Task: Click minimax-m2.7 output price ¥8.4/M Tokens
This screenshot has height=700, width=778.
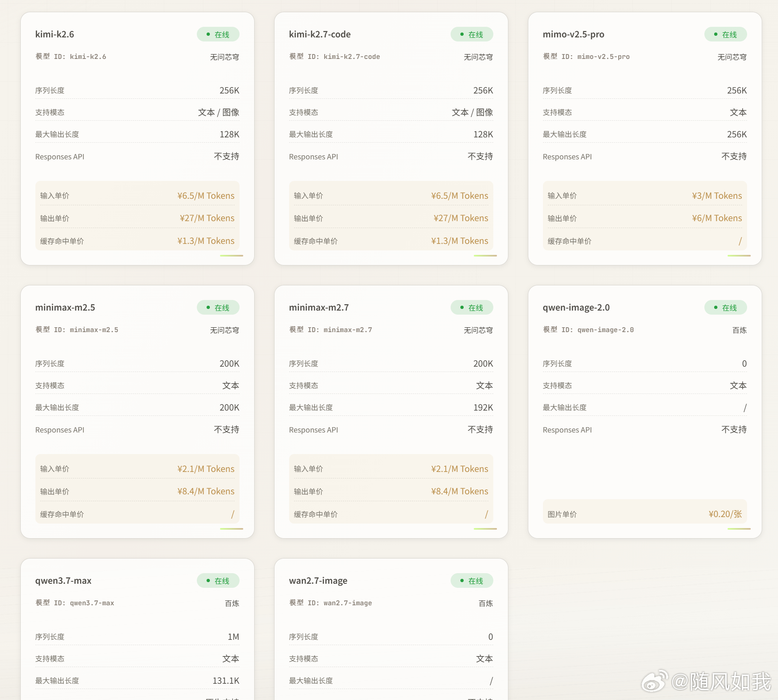Action: click(460, 491)
